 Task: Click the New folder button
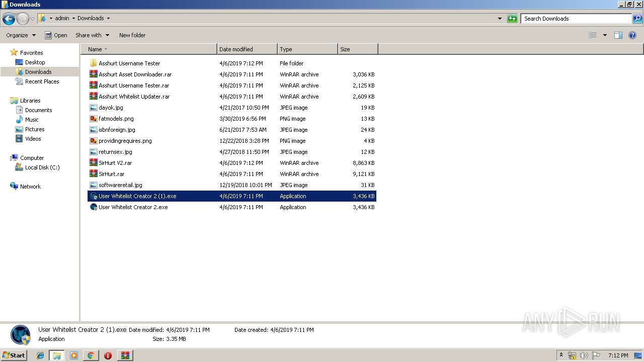132,35
